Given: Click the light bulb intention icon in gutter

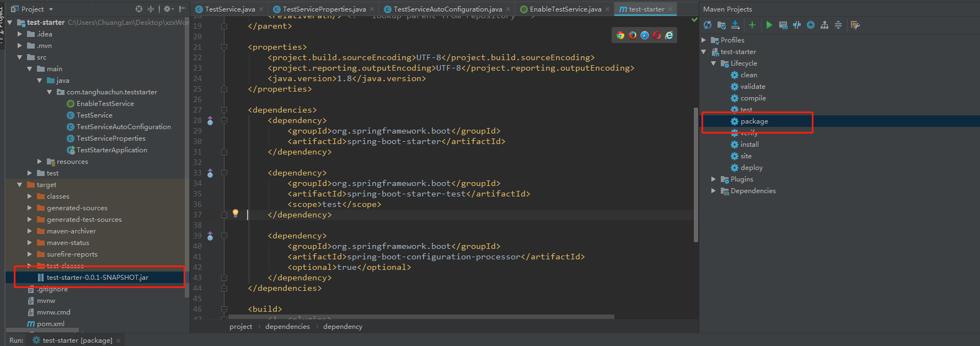Looking at the screenshot, I should point(235,213).
